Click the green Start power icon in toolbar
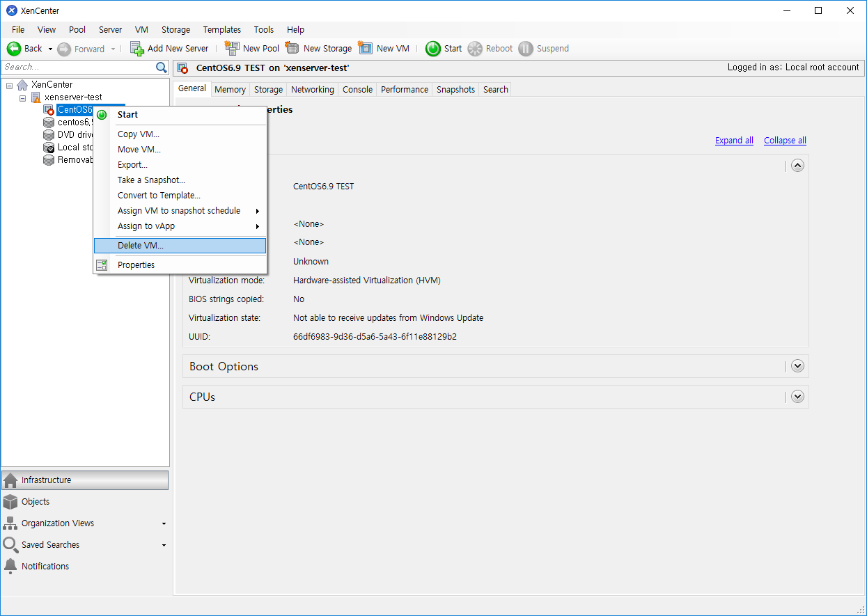867x616 pixels. point(433,49)
